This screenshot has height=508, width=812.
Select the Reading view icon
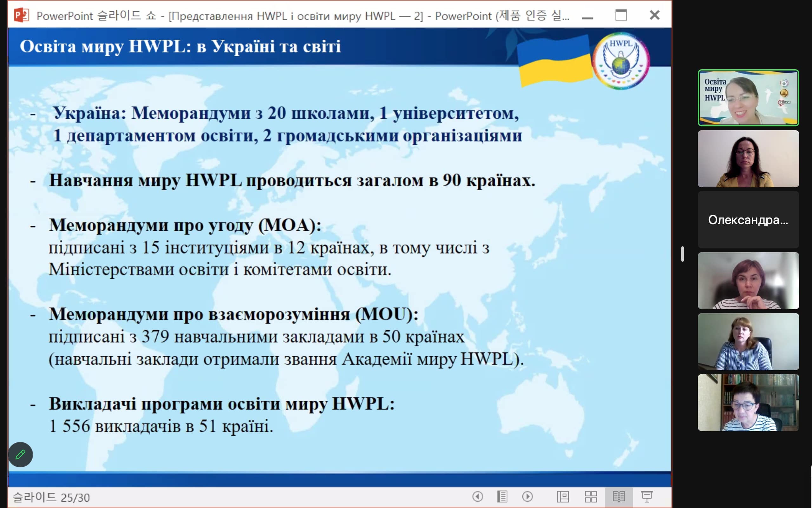click(619, 497)
